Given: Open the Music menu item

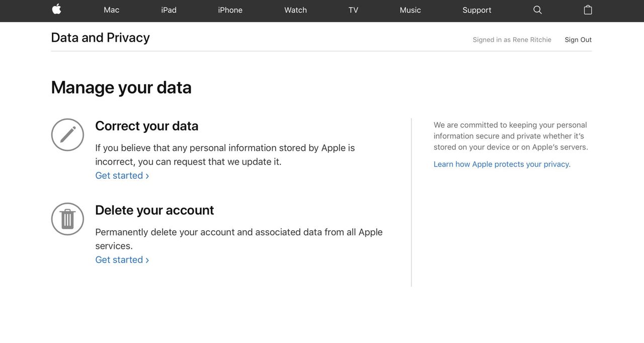Looking at the screenshot, I should click(x=410, y=10).
